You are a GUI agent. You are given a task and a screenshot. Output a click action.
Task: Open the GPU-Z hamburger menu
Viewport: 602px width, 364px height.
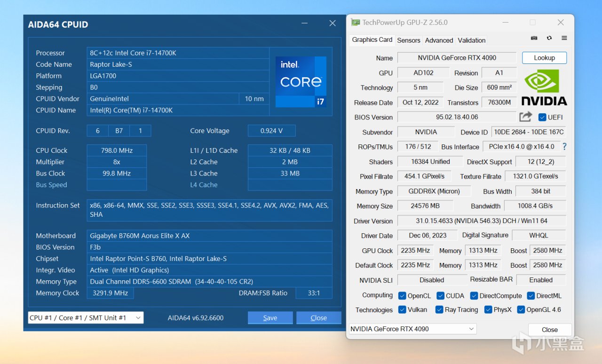point(564,38)
